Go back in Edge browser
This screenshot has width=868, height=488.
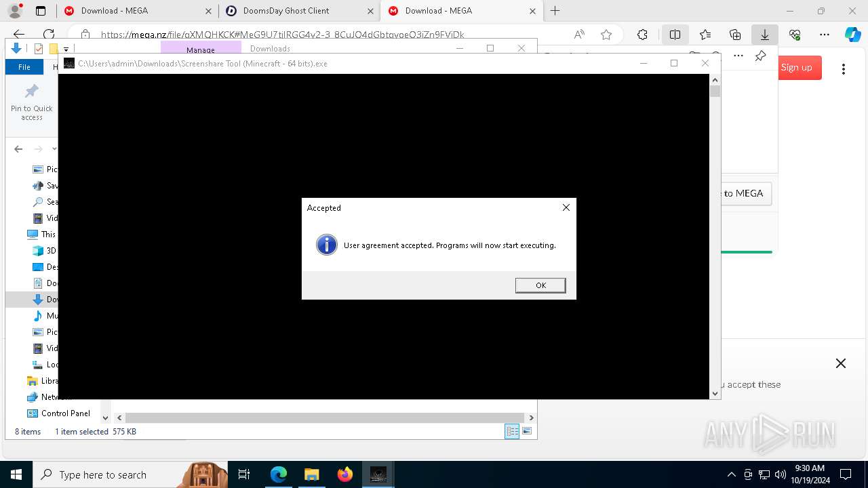[19, 35]
